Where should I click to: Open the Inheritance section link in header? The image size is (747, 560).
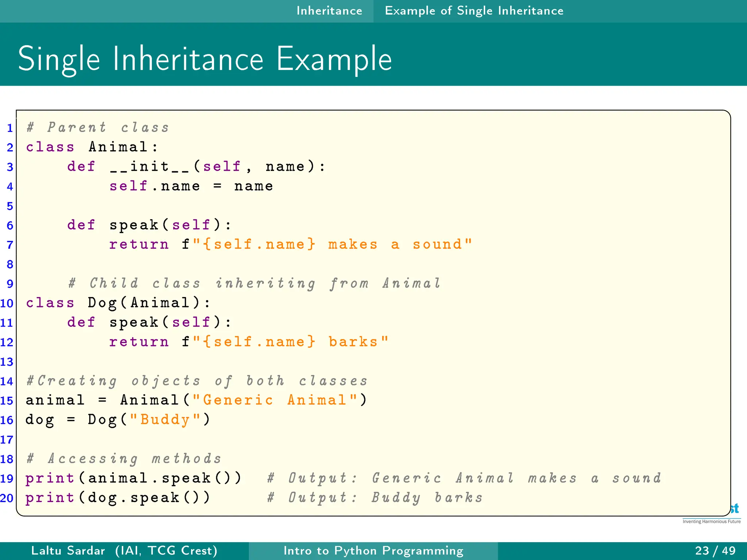(x=329, y=11)
